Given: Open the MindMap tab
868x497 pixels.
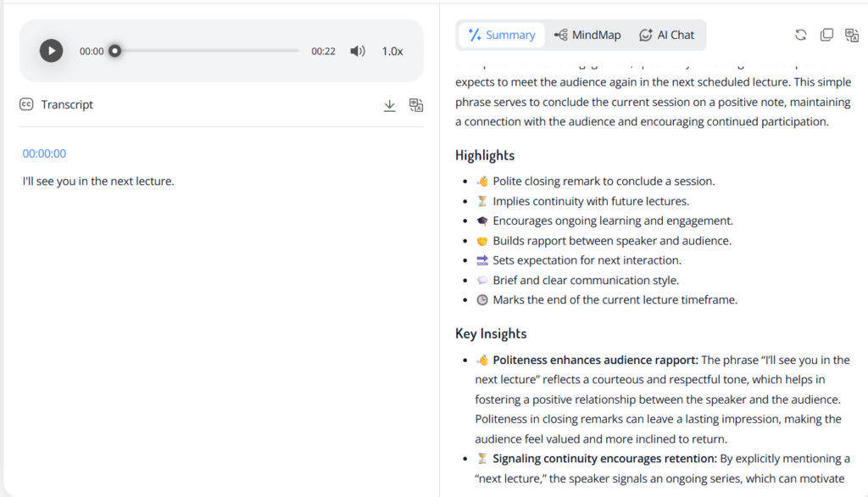Looking at the screenshot, I should coord(587,35).
